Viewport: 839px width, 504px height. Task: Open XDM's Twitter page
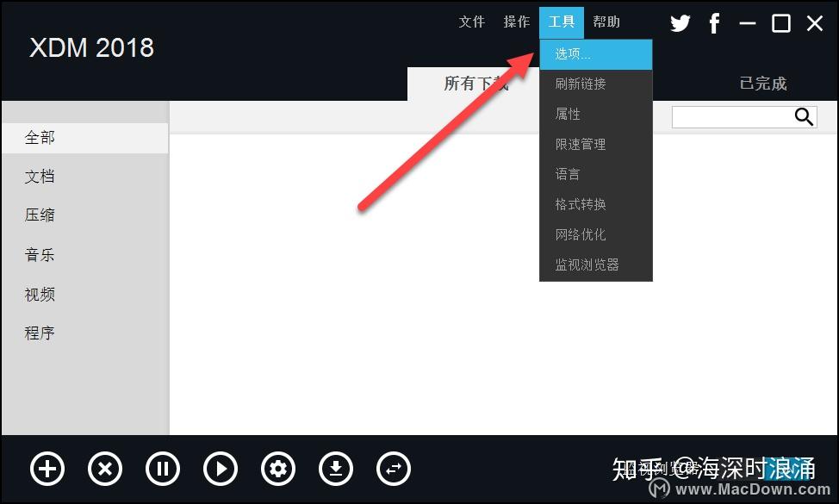coord(680,23)
